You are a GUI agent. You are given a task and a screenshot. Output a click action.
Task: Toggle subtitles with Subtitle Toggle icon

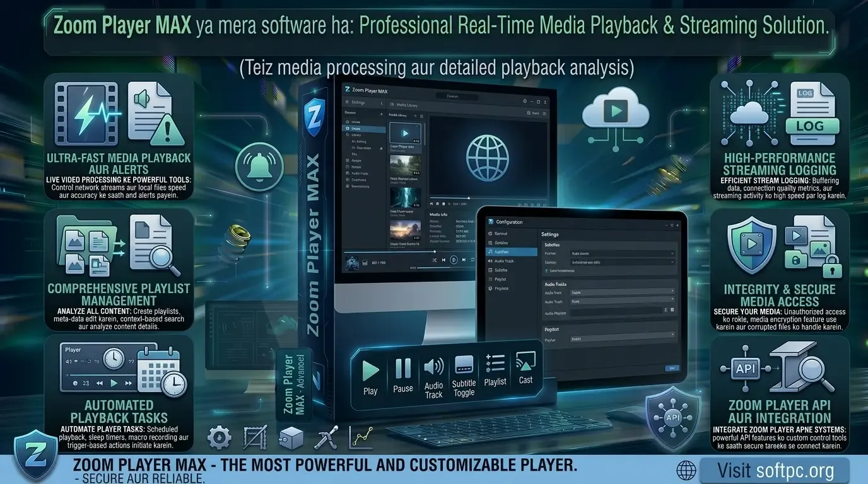point(464,364)
